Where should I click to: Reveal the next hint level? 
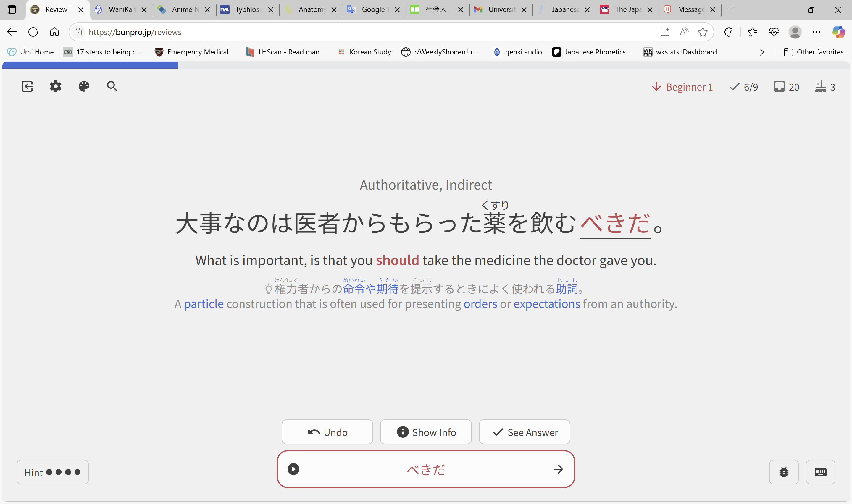click(x=53, y=472)
